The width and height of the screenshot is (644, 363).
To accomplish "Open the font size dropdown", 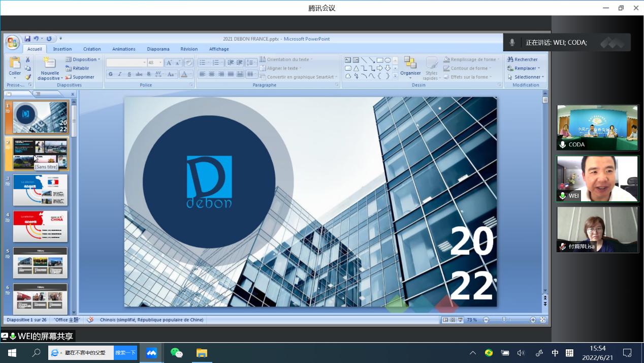I will [160, 63].
